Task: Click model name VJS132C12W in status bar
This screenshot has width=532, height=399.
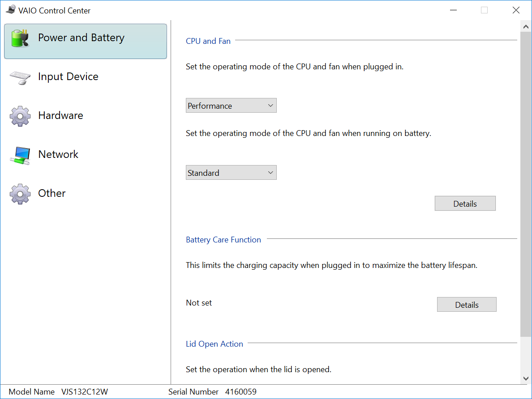Action: point(85,392)
